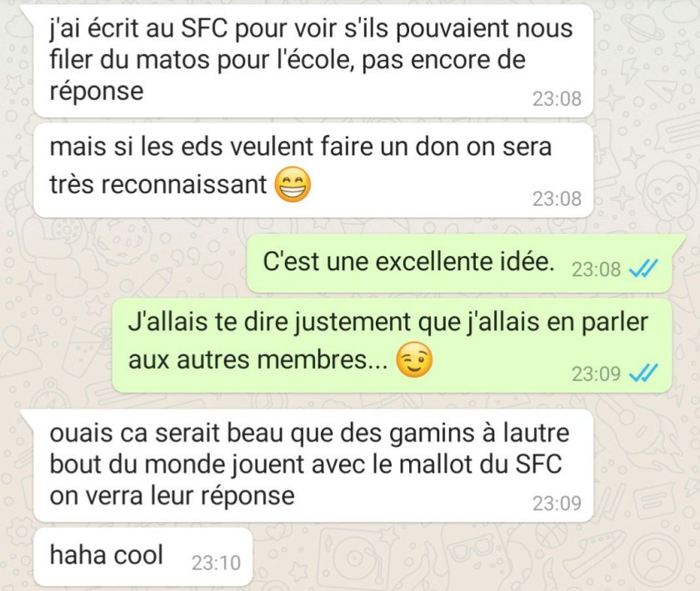The width and height of the screenshot is (700, 591).
Task: Tap the 23:08 timestamp on 'C'est une excellente idée.'
Action: (596, 269)
